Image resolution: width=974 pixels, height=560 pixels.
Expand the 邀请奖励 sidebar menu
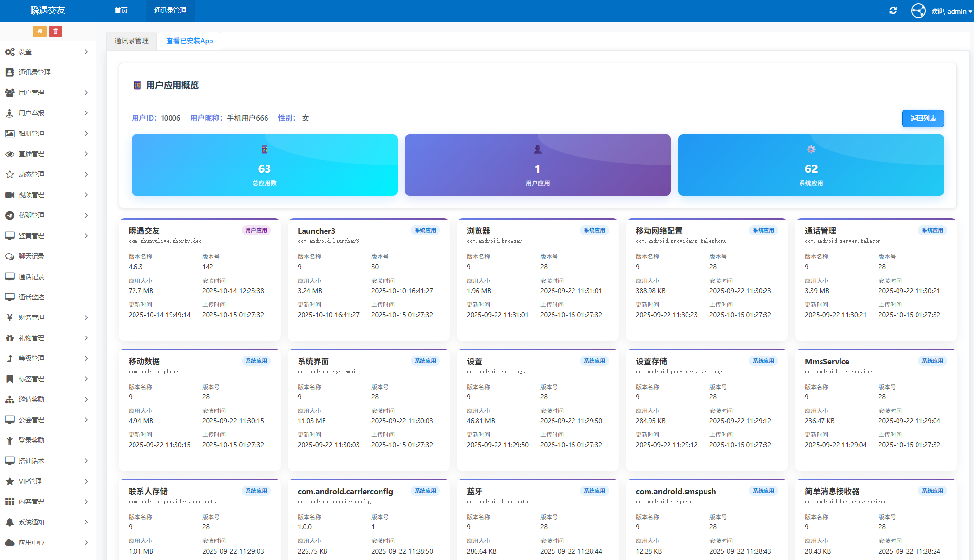(x=10, y=399)
